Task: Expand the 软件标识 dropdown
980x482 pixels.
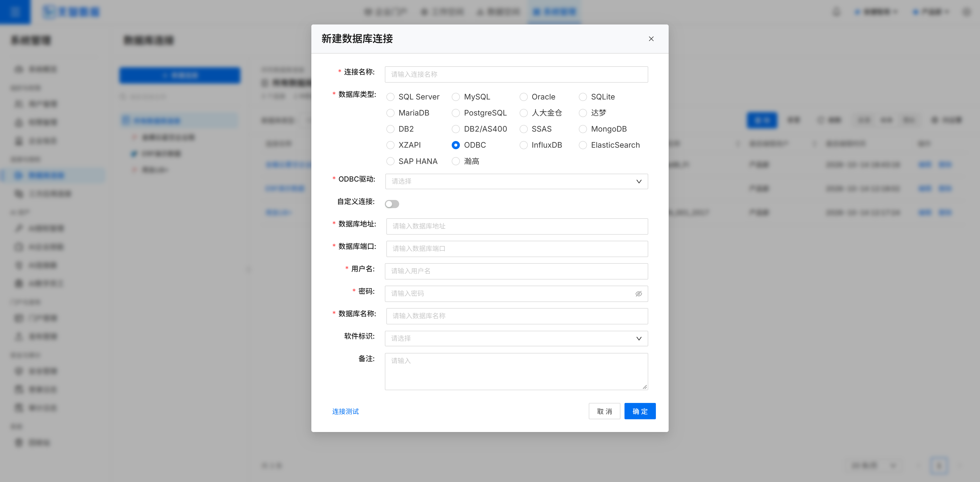Action: pos(516,338)
